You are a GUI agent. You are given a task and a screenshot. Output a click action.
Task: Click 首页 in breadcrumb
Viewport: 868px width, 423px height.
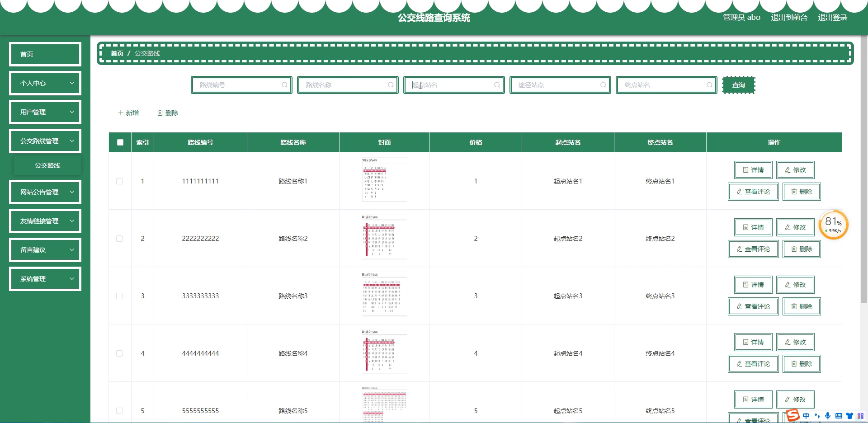coord(117,53)
